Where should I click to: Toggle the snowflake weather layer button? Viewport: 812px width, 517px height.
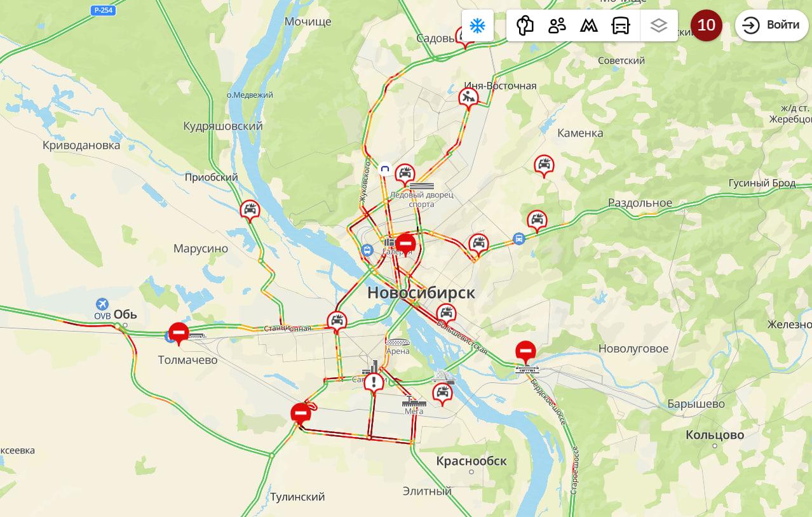pos(477,26)
